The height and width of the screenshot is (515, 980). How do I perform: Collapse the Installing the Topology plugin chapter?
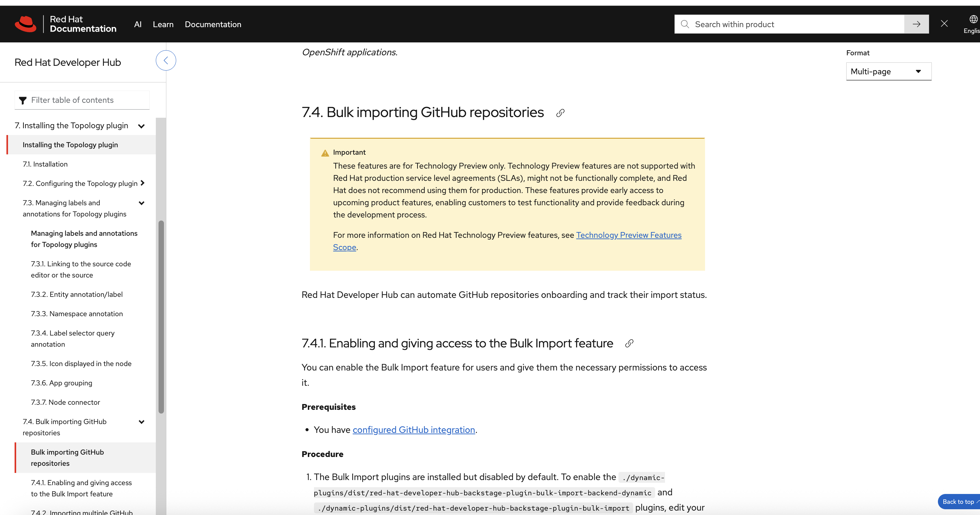142,126
